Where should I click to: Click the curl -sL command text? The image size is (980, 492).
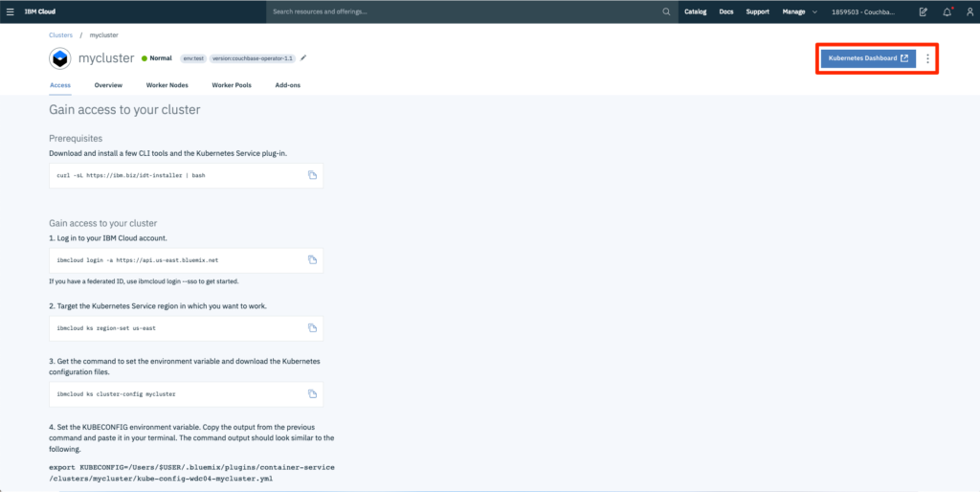[x=130, y=176]
